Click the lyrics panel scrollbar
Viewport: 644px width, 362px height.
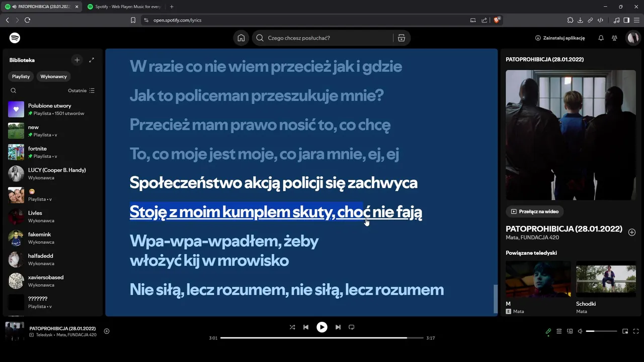[495, 299]
